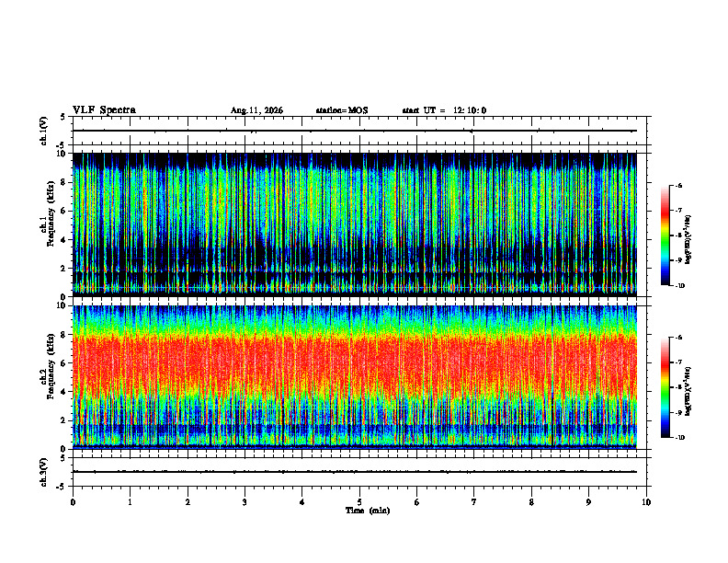Select the 2 minute tick label on time axis
Viewport: 728px width, 563px height.
(188, 502)
